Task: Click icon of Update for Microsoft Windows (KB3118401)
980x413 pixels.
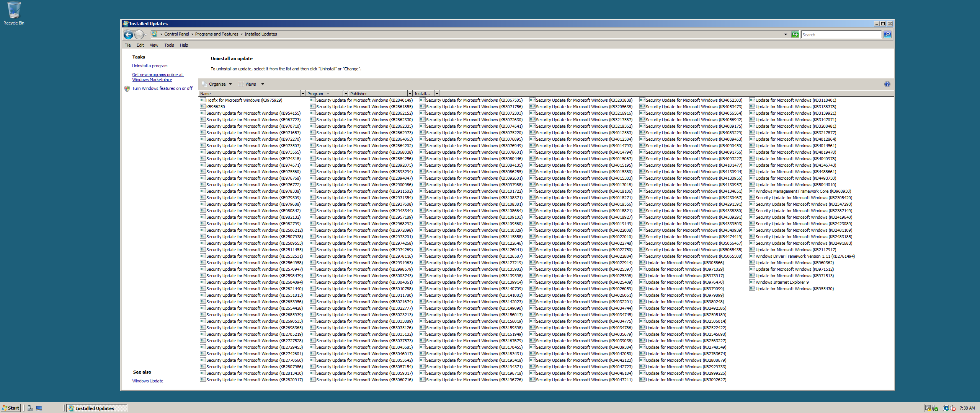Action: point(752,100)
